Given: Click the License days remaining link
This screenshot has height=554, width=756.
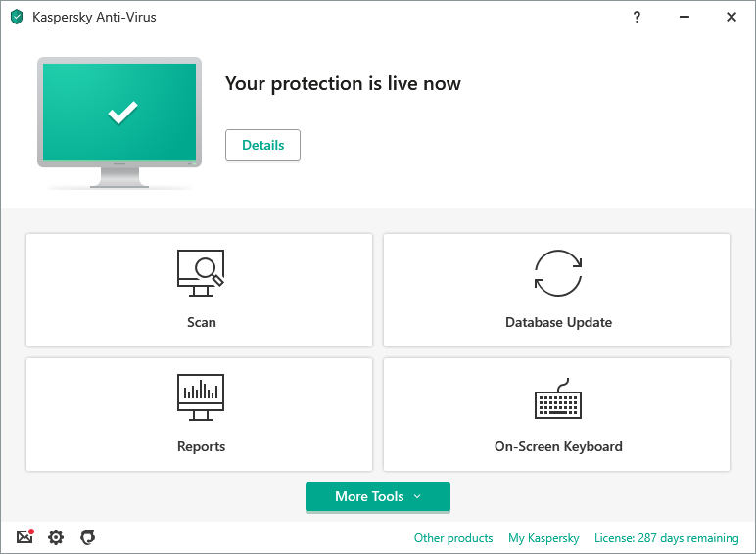Looking at the screenshot, I should (666, 538).
